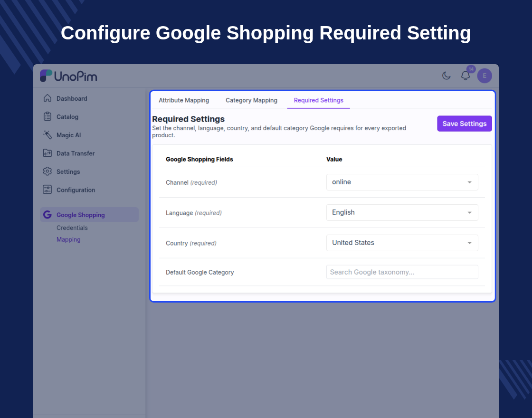Click the Value column header

334,159
